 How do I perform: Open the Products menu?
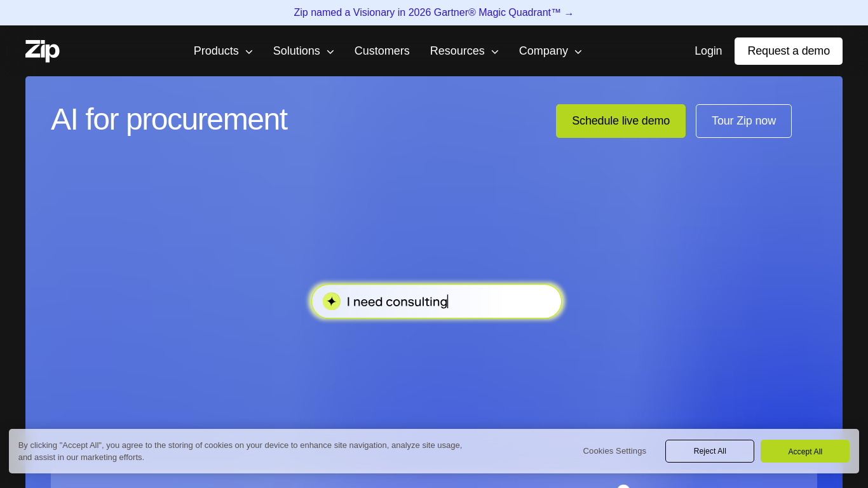[223, 51]
